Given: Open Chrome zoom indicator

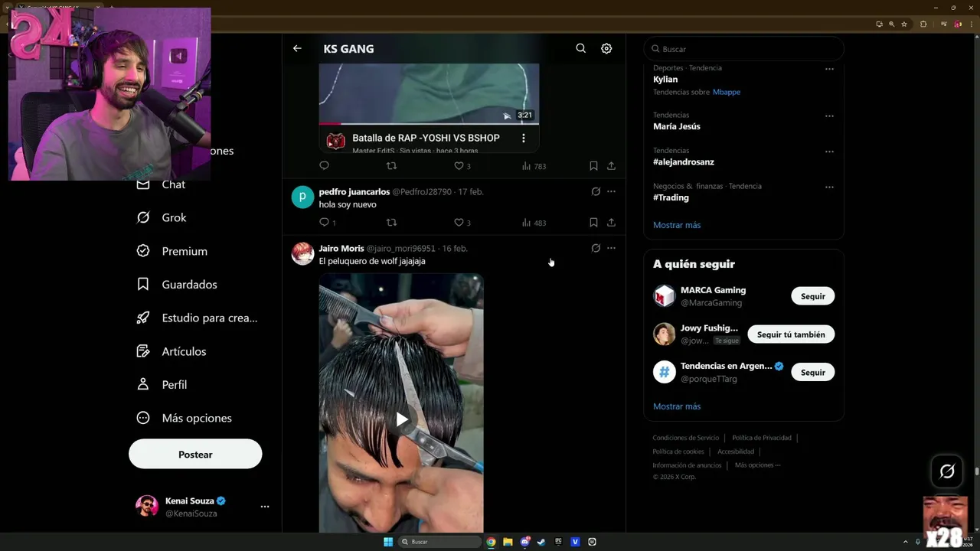Looking at the screenshot, I should (x=891, y=24).
